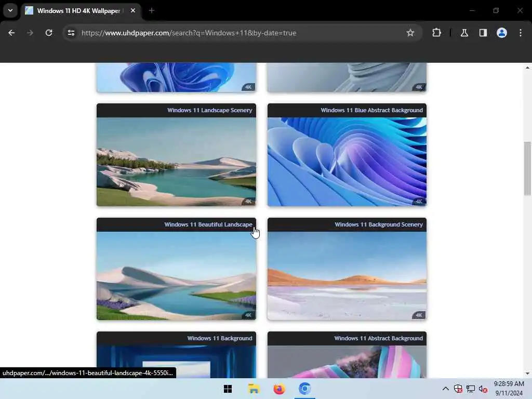Open File Explorer from the taskbar
The width and height of the screenshot is (532, 399).
tap(254, 389)
